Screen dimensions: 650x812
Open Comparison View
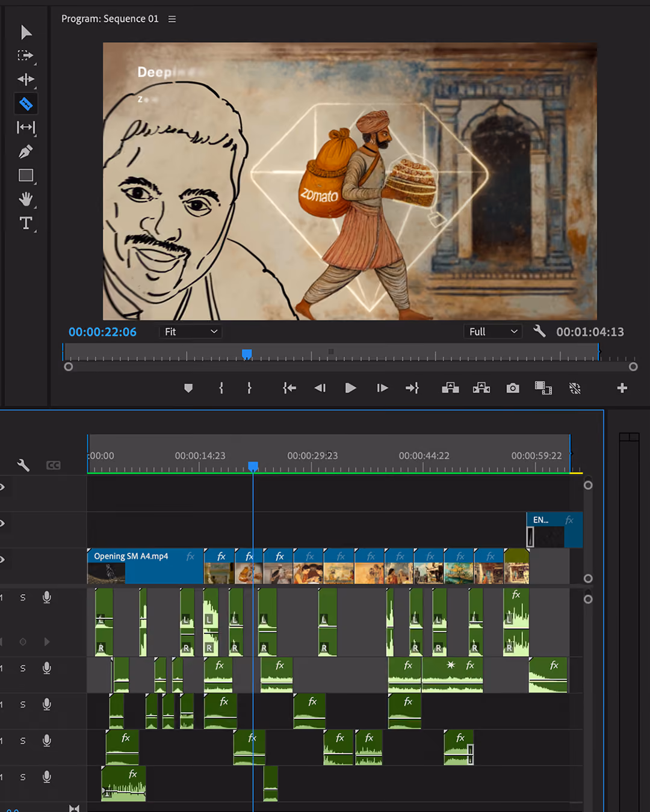point(543,389)
